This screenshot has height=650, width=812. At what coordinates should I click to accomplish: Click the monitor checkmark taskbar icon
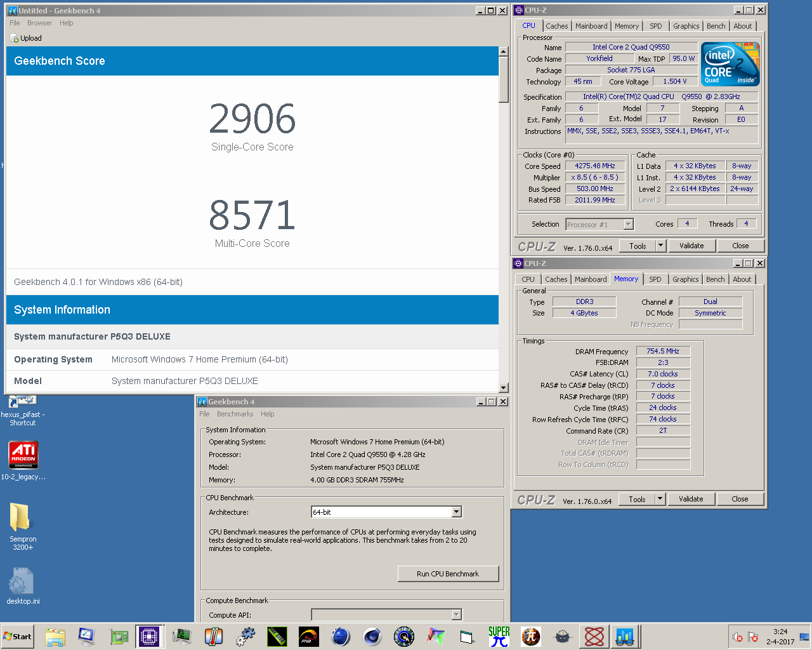tap(86, 637)
